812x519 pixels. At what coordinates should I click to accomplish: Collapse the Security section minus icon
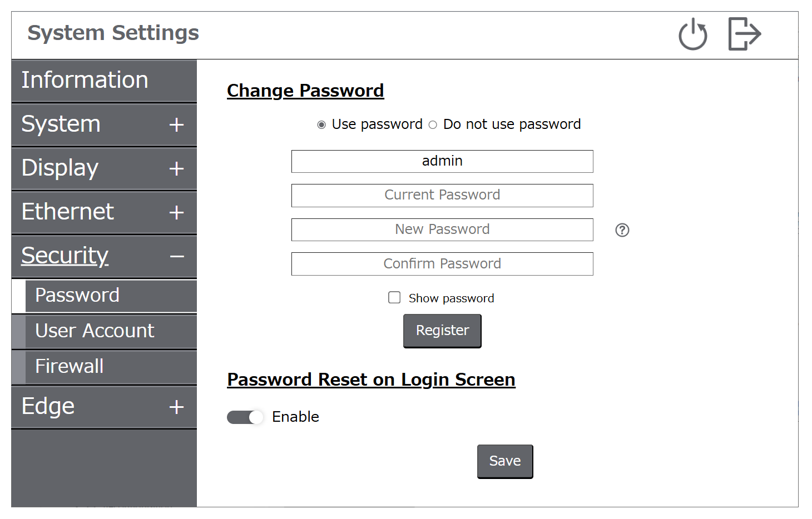tap(177, 257)
